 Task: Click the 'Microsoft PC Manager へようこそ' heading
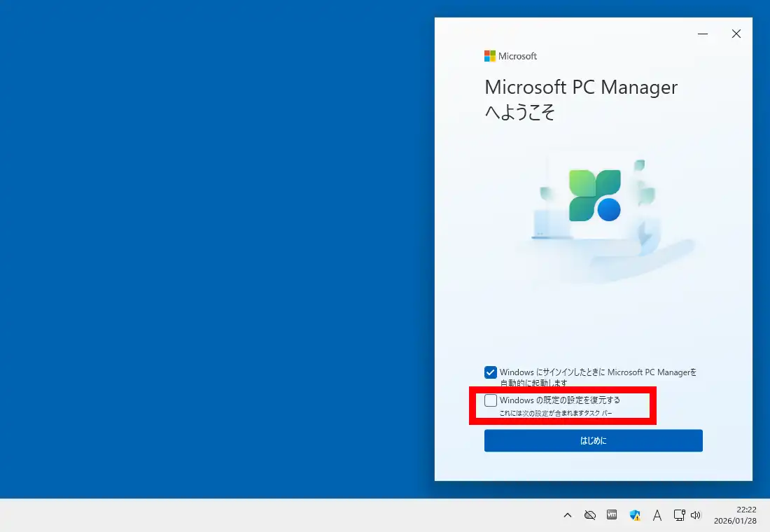click(581, 99)
